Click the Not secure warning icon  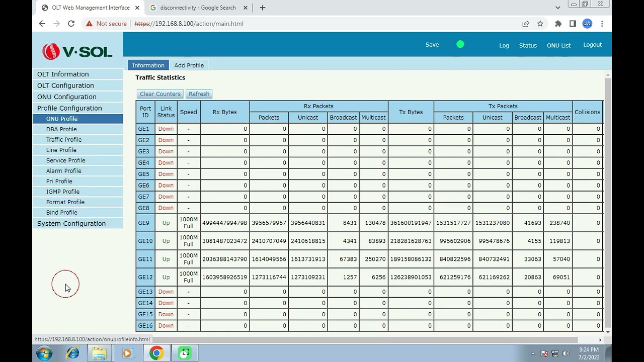point(89,24)
